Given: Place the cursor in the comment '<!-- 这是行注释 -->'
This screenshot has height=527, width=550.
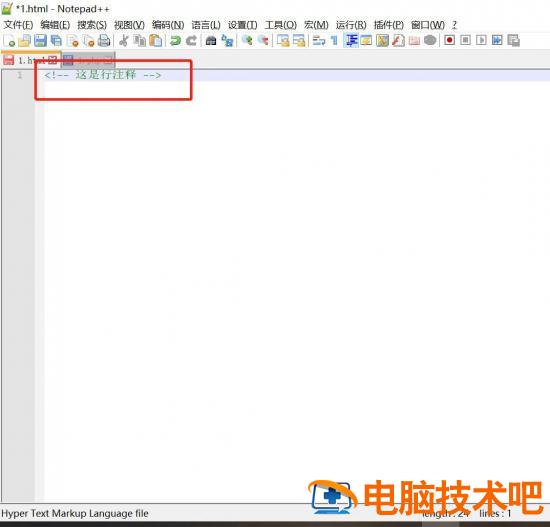Looking at the screenshot, I should pos(102,75).
